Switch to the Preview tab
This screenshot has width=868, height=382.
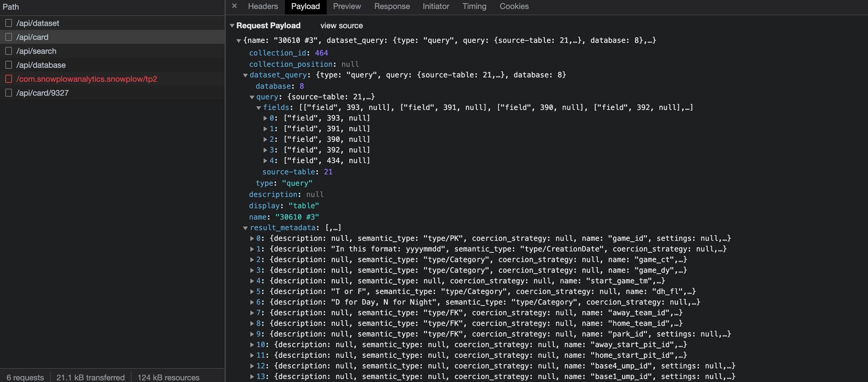pos(347,6)
